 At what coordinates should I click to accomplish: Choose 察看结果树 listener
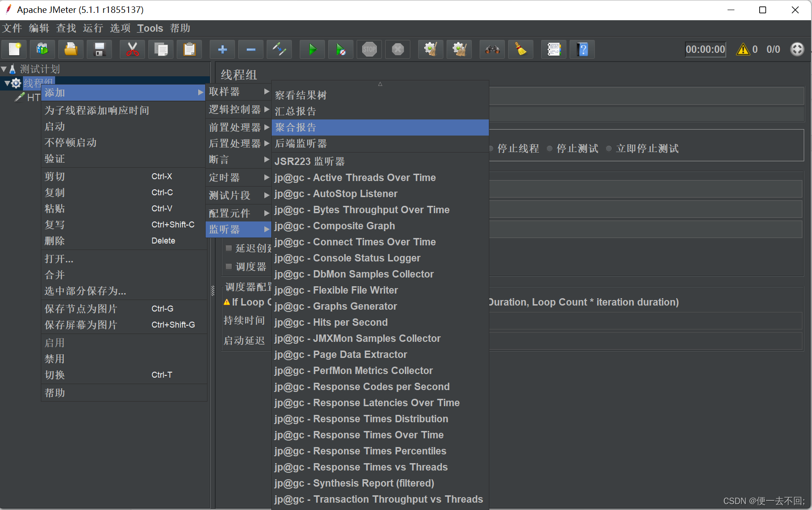[380, 95]
